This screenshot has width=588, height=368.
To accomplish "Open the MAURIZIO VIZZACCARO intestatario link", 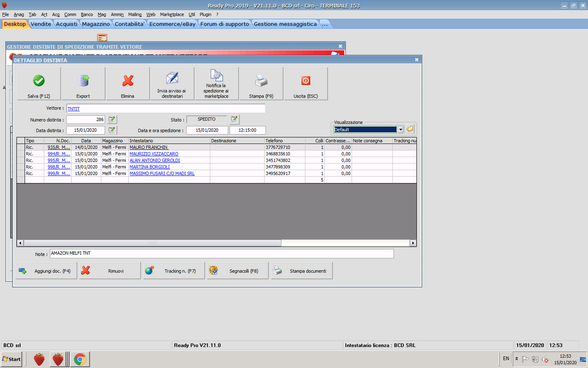I will point(154,154).
